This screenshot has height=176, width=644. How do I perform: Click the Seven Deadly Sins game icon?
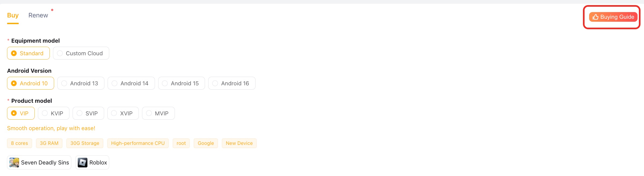[x=14, y=163]
